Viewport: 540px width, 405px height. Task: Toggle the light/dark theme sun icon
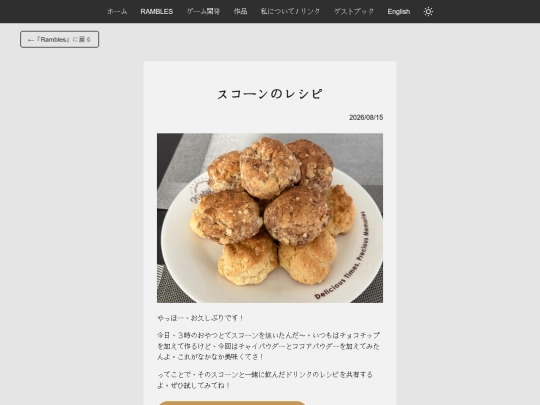pyautogui.click(x=428, y=12)
